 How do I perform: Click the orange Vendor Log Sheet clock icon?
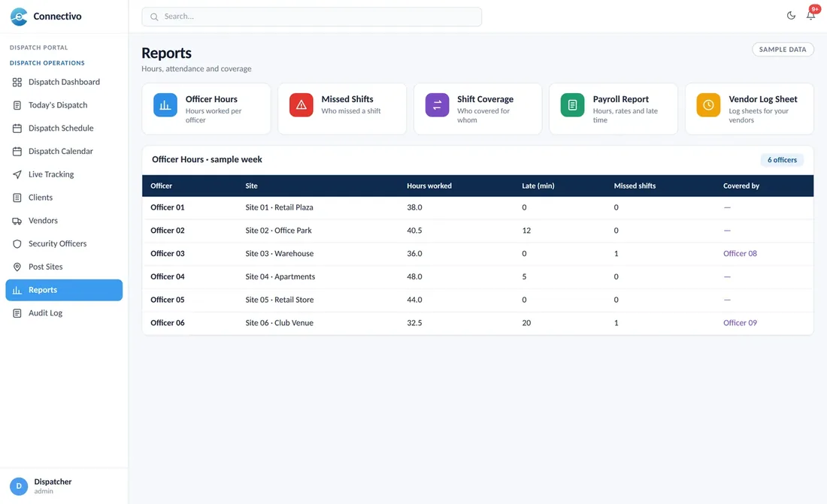click(708, 105)
